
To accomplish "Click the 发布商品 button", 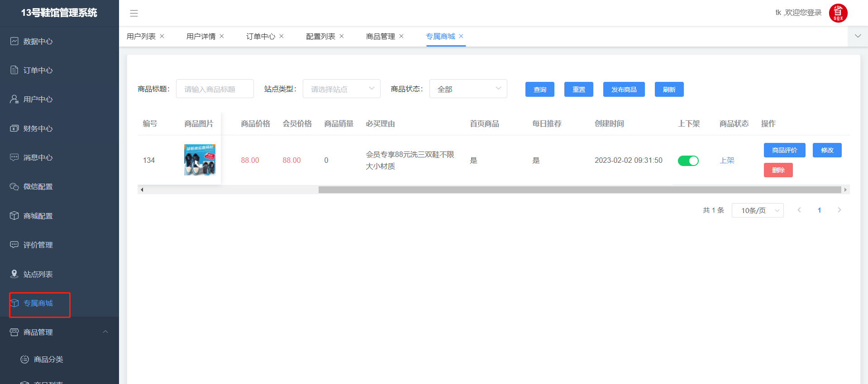I will click(x=624, y=90).
